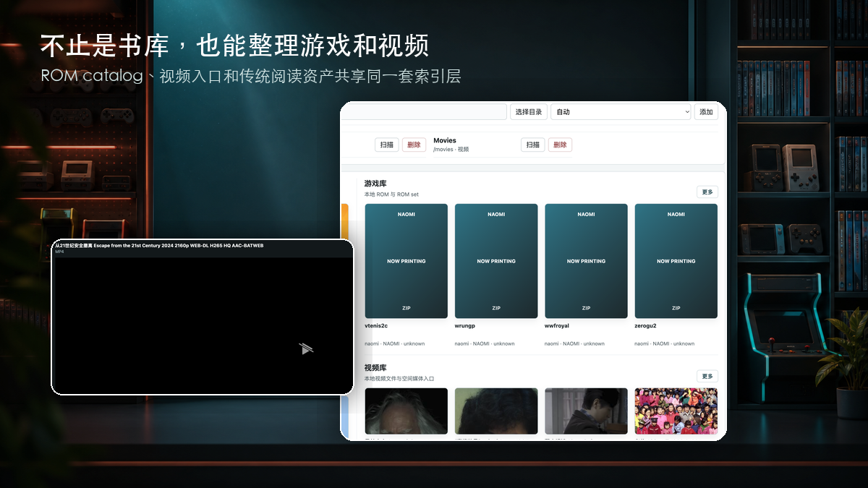Focus the directory path input field
The width and height of the screenshot is (868, 488).
(x=425, y=112)
